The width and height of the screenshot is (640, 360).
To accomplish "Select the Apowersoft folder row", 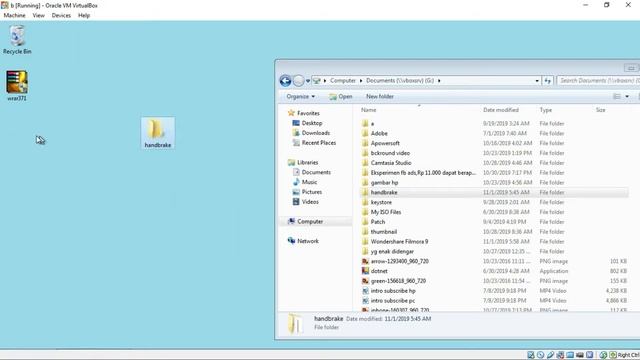I will click(x=495, y=143).
